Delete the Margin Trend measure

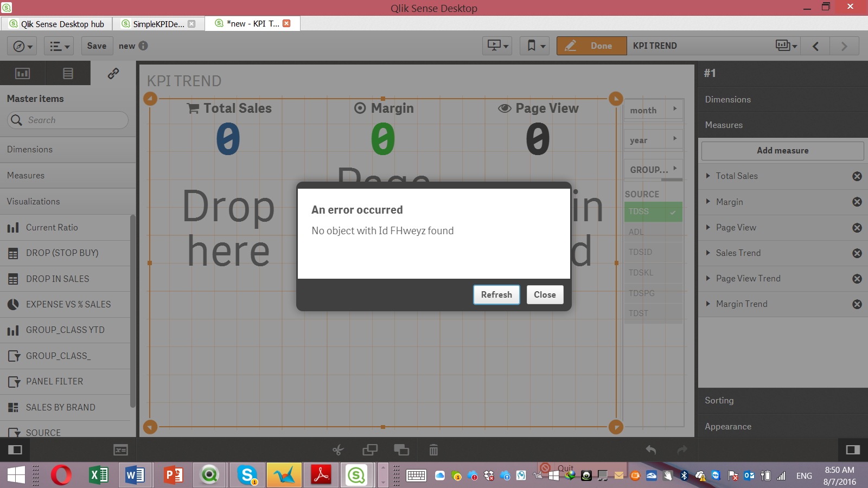857,304
